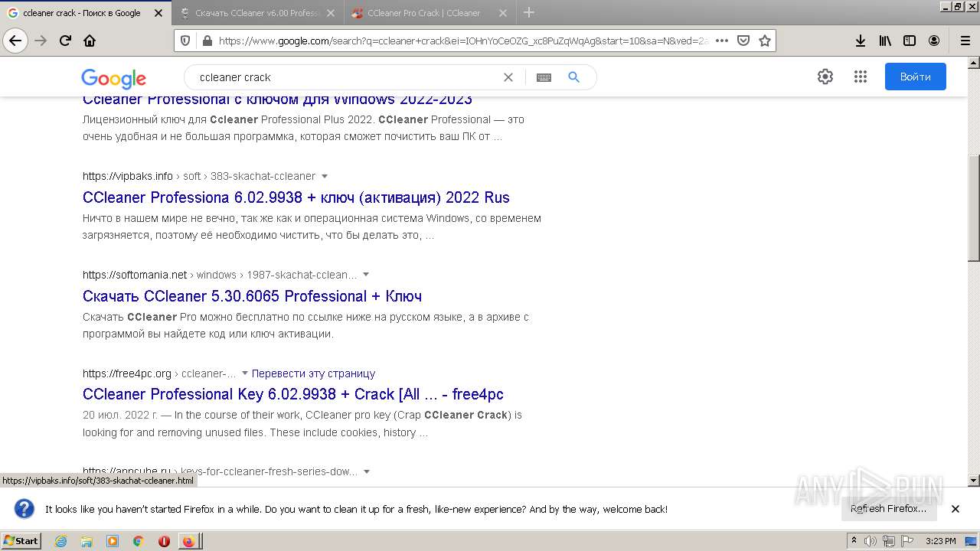Image resolution: width=980 pixels, height=551 pixels.
Task: Open the Library bookmarks and history
Action: click(x=885, y=41)
